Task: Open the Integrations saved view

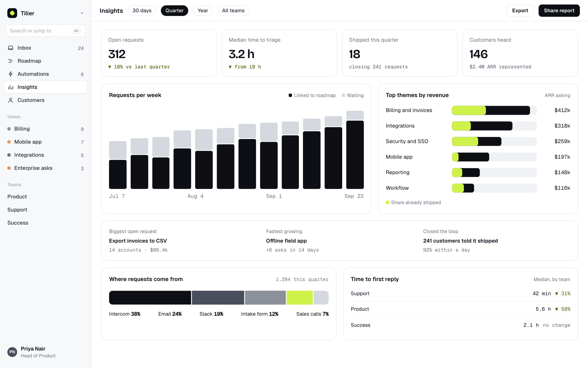Action: pyautogui.click(x=45, y=155)
